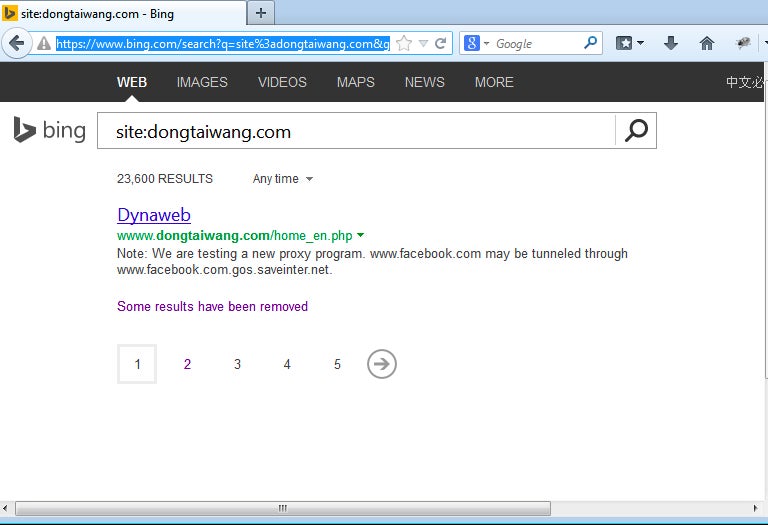The height and width of the screenshot is (525, 768).
Task: Open downloads with the down arrow icon
Action: click(x=671, y=44)
